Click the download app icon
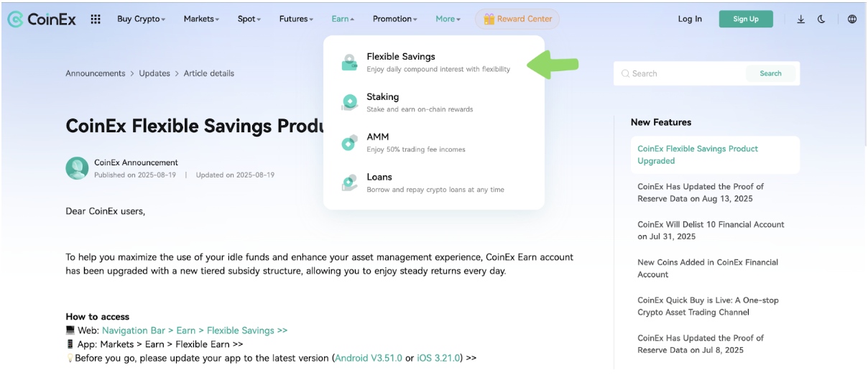Screen dimensions: 868x378 (800, 19)
